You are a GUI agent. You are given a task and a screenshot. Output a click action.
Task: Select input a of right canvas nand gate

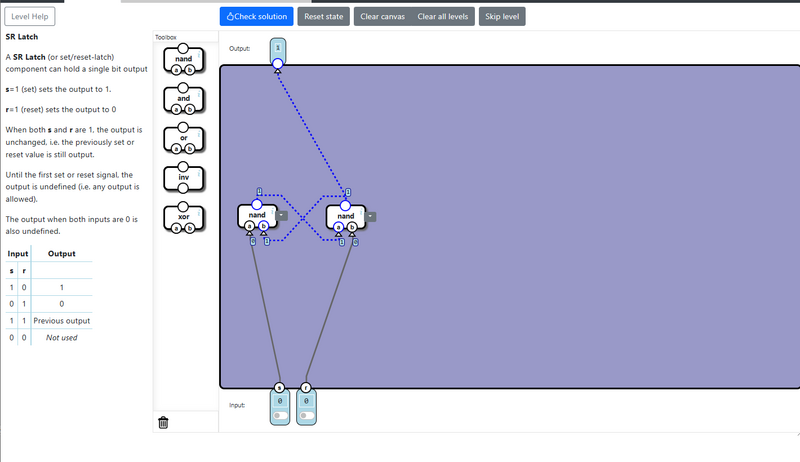(x=338, y=227)
